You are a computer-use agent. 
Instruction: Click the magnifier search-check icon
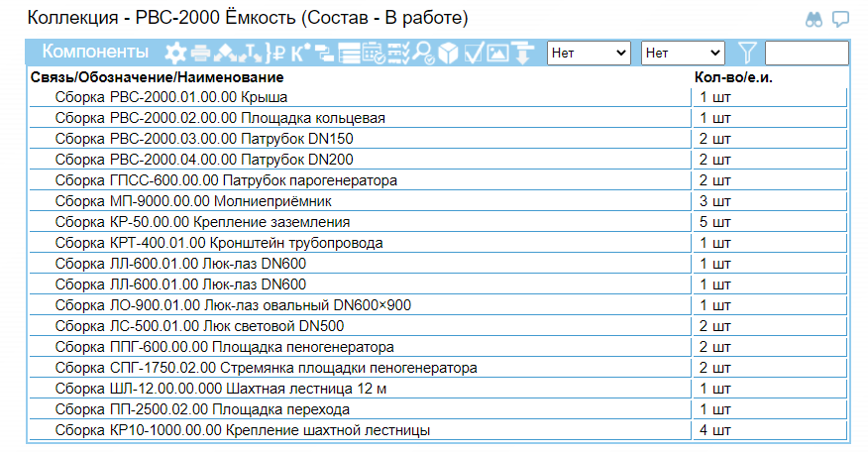(424, 53)
